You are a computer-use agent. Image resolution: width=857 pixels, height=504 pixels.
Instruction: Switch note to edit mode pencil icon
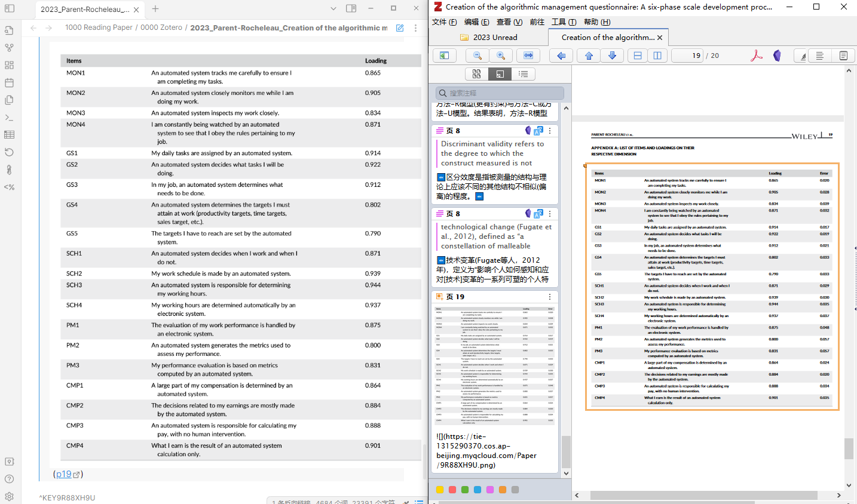400,28
